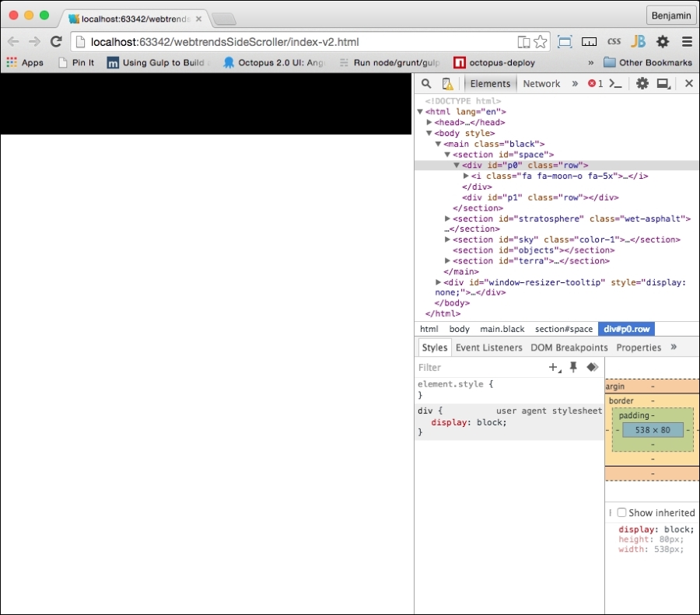The width and height of the screenshot is (700, 615).
Task: Collapse the div#p0 row node
Action: click(x=457, y=166)
